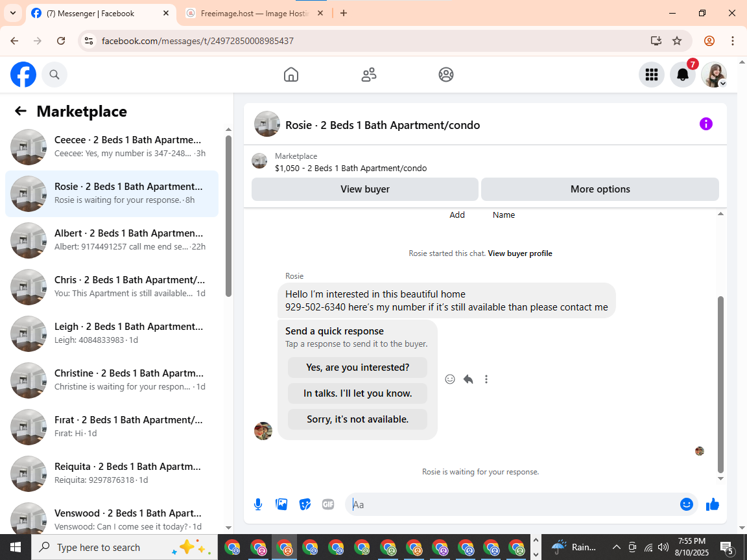
Task: Click back arrow next to Marketplace
Action: pyautogui.click(x=21, y=111)
